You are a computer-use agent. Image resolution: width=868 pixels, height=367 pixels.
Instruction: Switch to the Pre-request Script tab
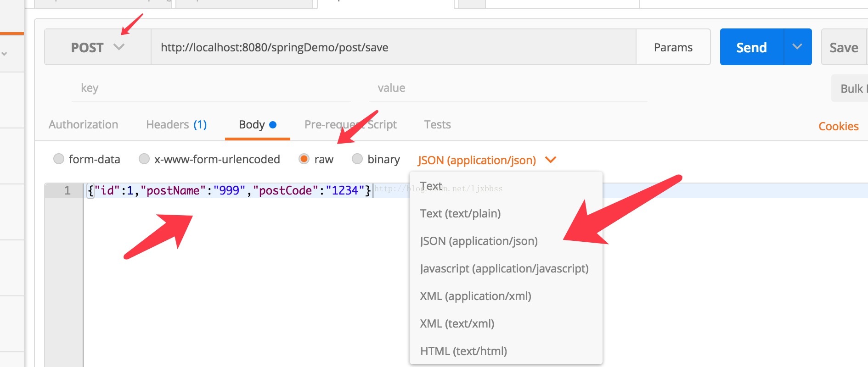click(350, 125)
